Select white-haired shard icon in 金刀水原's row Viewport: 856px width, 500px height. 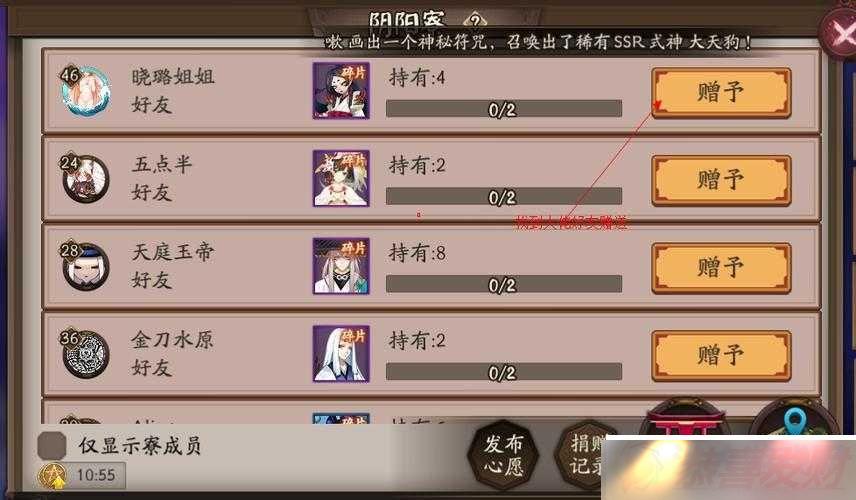point(341,354)
